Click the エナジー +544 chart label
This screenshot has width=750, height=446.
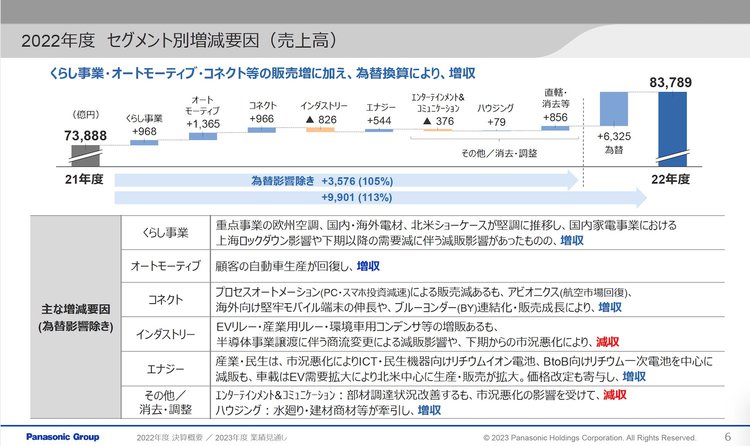[379, 112]
